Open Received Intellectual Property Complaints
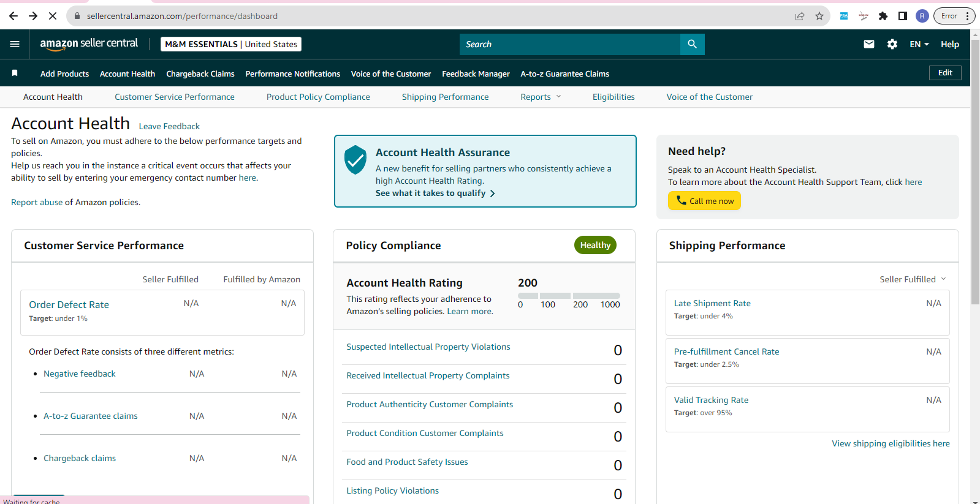 click(428, 375)
